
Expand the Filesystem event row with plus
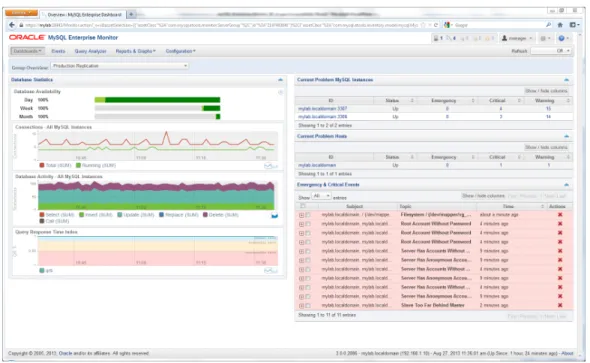[301, 215]
